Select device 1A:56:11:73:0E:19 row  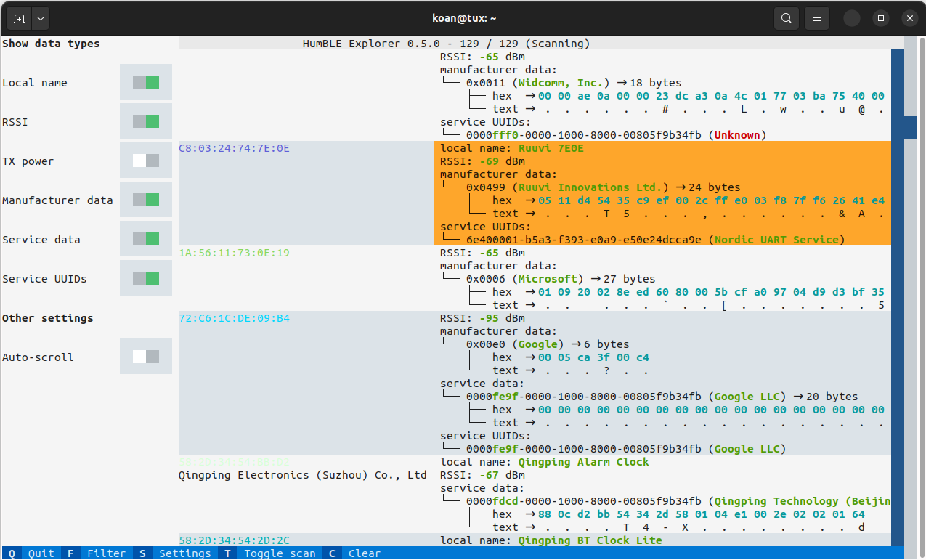coord(535,278)
